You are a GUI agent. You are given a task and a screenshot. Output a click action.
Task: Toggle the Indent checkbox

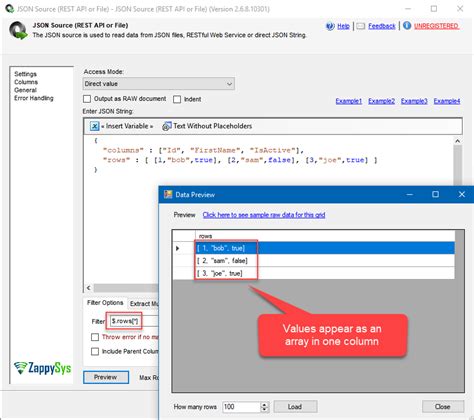coord(177,99)
